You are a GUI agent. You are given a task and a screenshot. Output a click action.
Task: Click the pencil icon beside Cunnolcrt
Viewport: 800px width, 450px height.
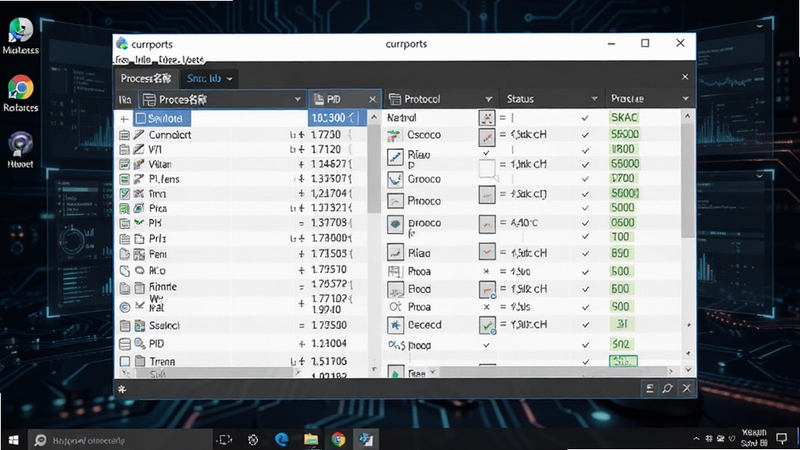pyautogui.click(x=139, y=135)
